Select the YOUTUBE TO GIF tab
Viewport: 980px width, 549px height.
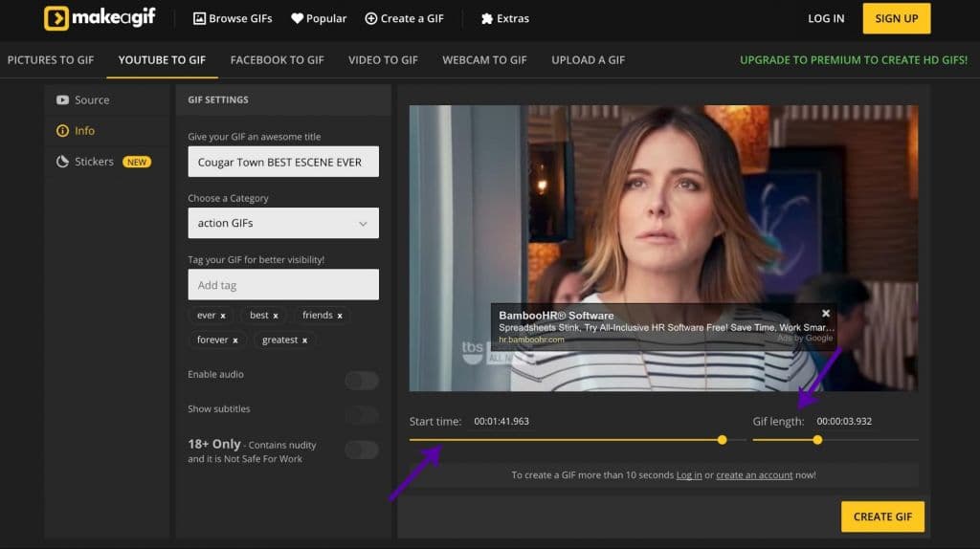pos(162,60)
